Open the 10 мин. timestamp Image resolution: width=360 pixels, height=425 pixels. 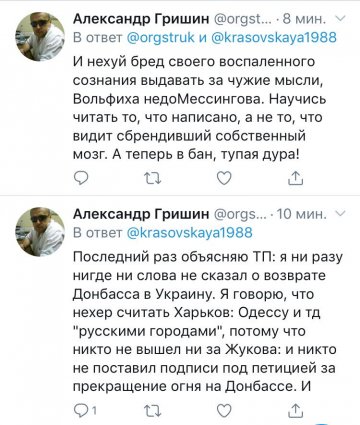pos(301,214)
